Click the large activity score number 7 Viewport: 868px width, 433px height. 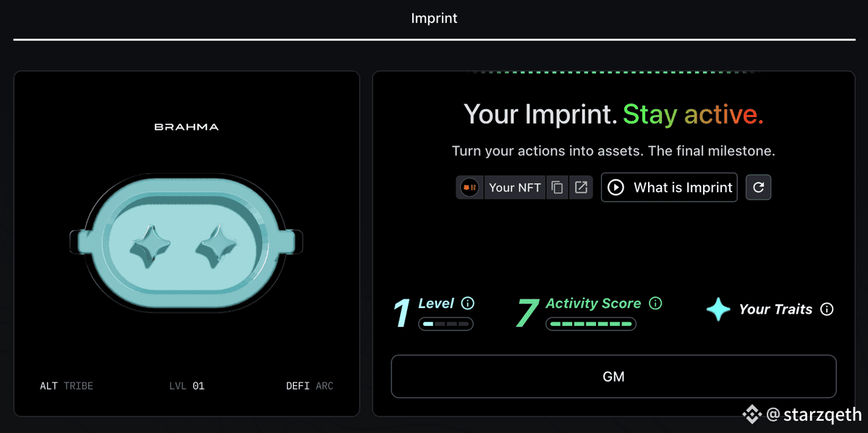(527, 313)
